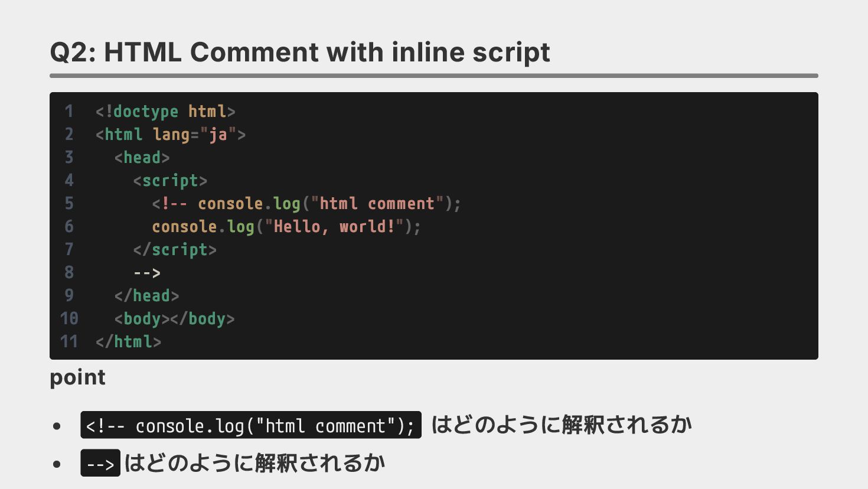Viewport: 868px width, 489px height.
Task: Click line number 5 in the gutter
Action: [x=69, y=204]
